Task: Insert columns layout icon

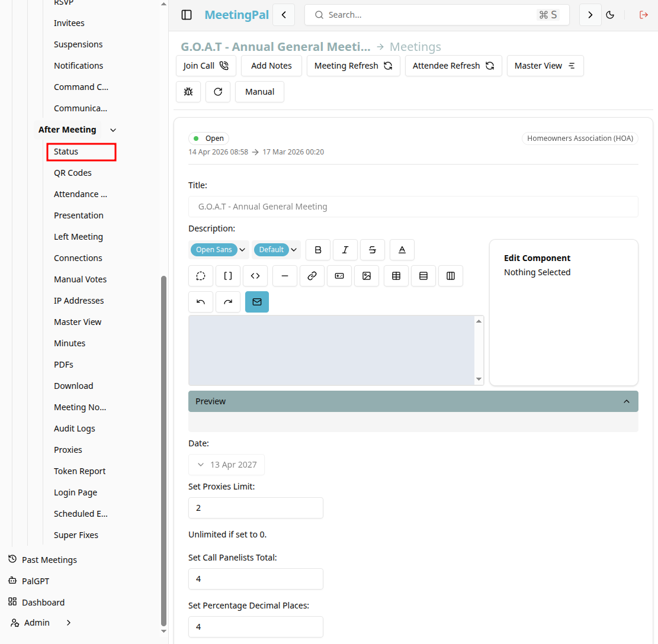Action: (x=451, y=276)
